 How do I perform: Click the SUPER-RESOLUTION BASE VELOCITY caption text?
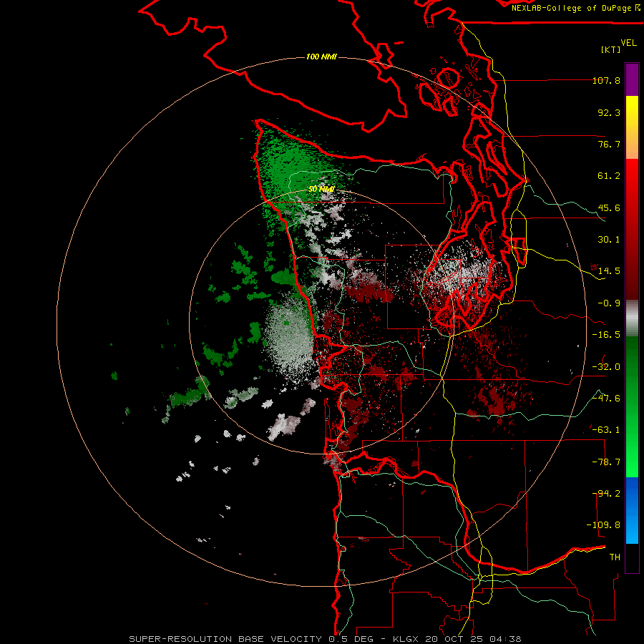tap(225, 639)
